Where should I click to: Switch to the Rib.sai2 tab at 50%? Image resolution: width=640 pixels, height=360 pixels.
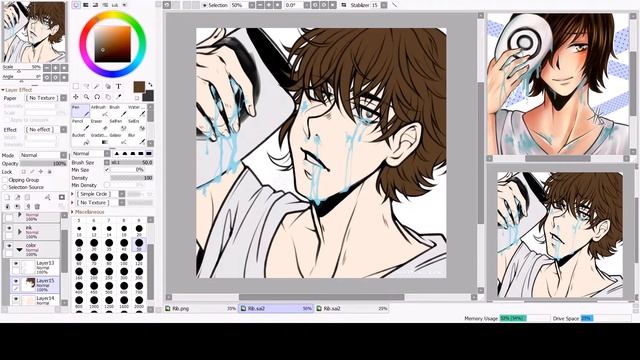coord(276,309)
